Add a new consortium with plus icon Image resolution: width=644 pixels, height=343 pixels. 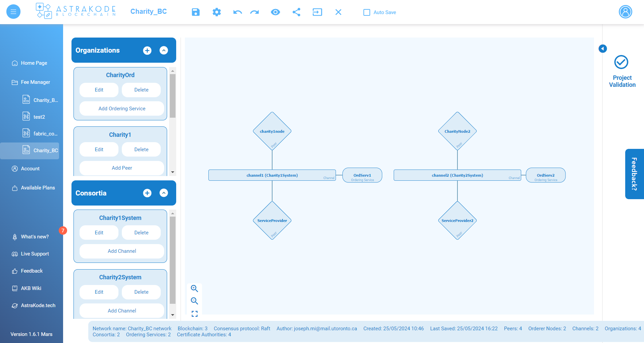pos(147,193)
